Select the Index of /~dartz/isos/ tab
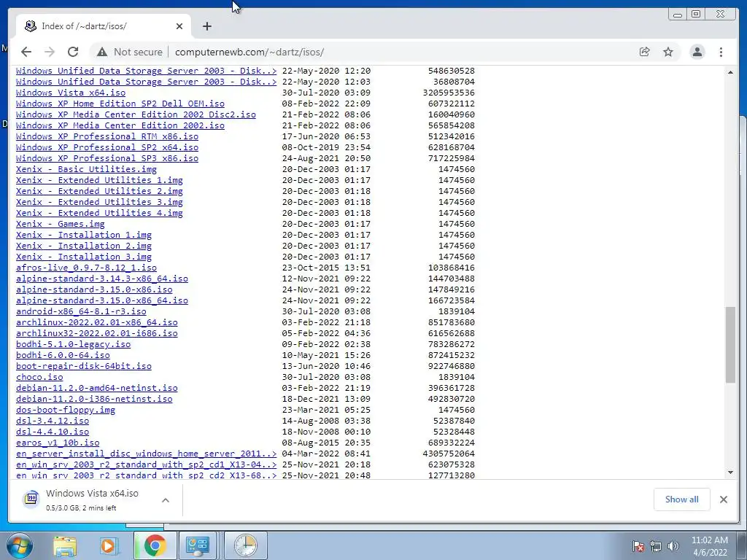 click(104, 26)
